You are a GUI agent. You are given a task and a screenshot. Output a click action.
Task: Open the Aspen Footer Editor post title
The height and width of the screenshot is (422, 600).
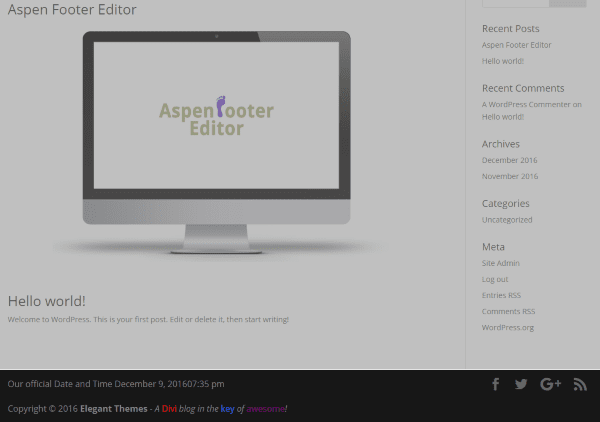(x=72, y=10)
